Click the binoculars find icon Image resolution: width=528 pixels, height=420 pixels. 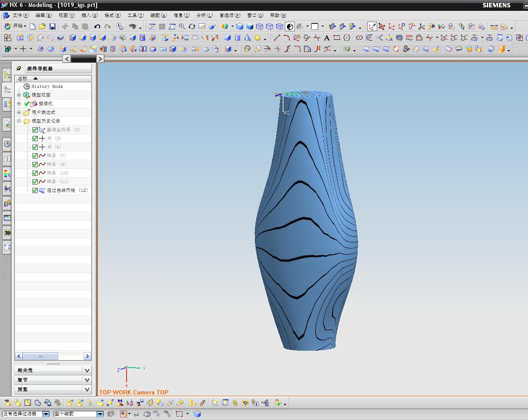tap(133, 26)
